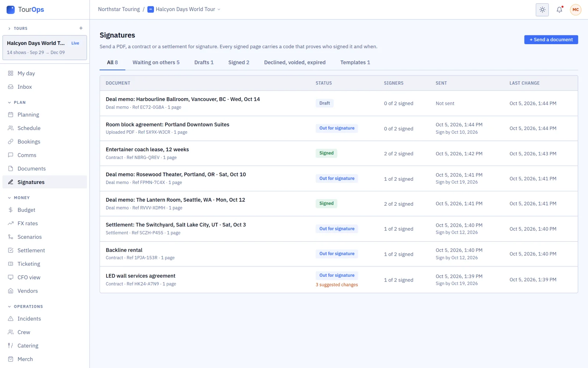Switch to Declined, voided, expired tab

coord(295,63)
